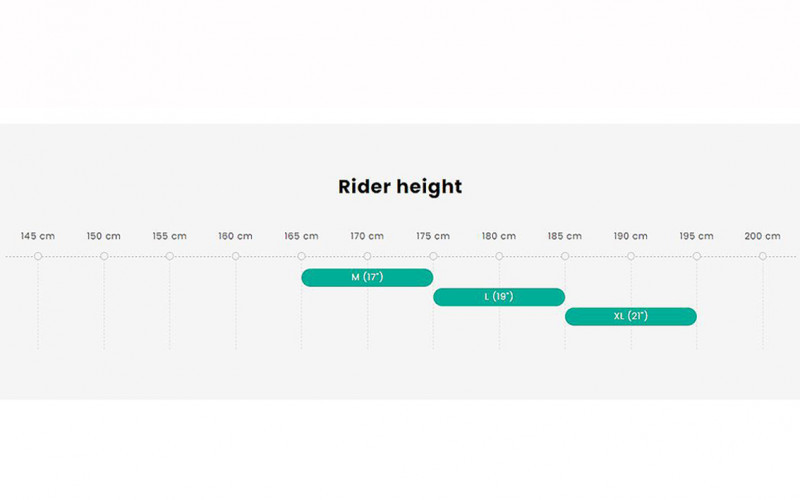Select the circle marker under 150 cm
Screen dimensions: 800x500
point(104,257)
